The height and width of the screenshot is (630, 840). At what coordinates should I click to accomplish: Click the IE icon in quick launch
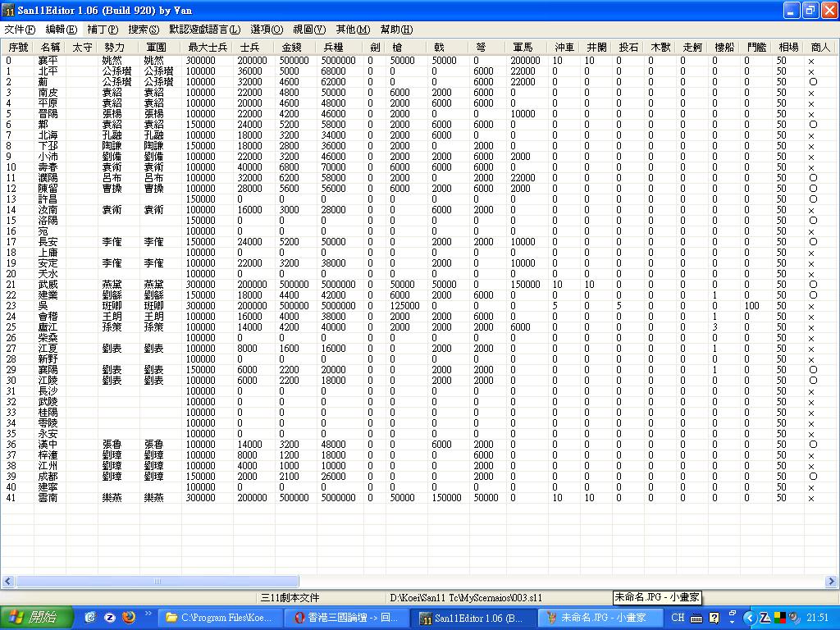point(90,618)
